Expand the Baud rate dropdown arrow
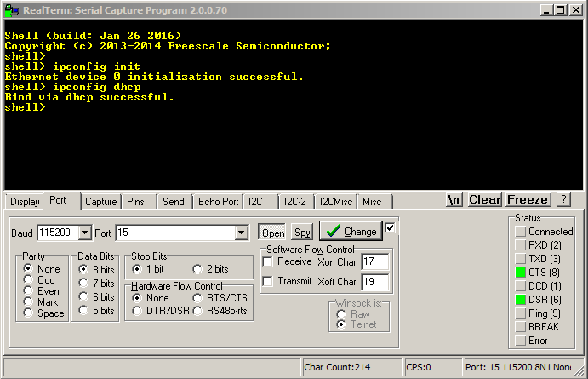The image size is (588, 379). pyautogui.click(x=85, y=233)
